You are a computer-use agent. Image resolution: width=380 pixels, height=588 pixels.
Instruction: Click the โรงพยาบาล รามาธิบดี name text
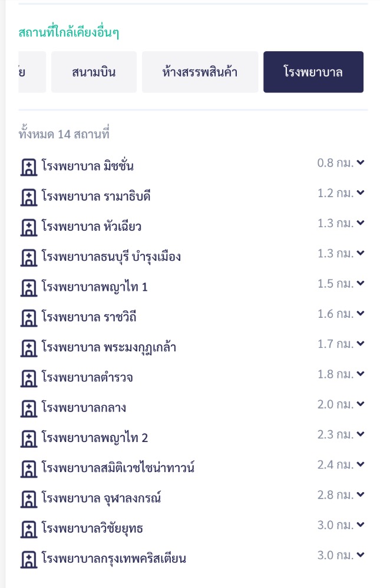pos(96,197)
